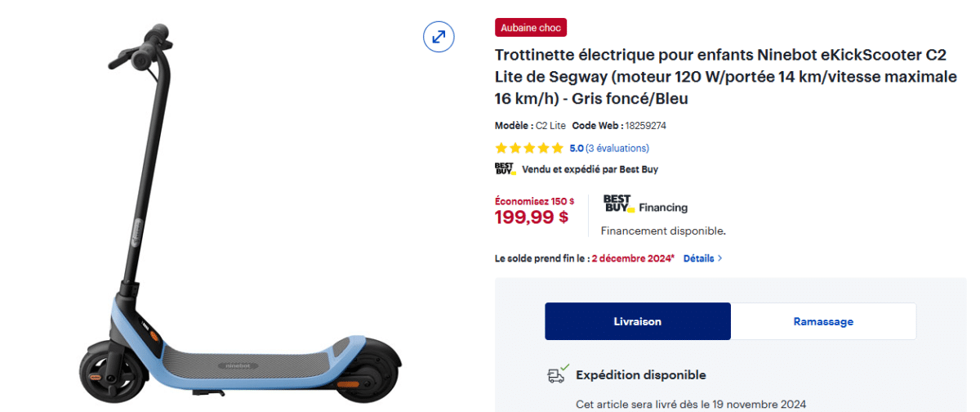The width and height of the screenshot is (980, 412).
Task: Click the Best Buy Financing logo
Action: [x=617, y=204]
